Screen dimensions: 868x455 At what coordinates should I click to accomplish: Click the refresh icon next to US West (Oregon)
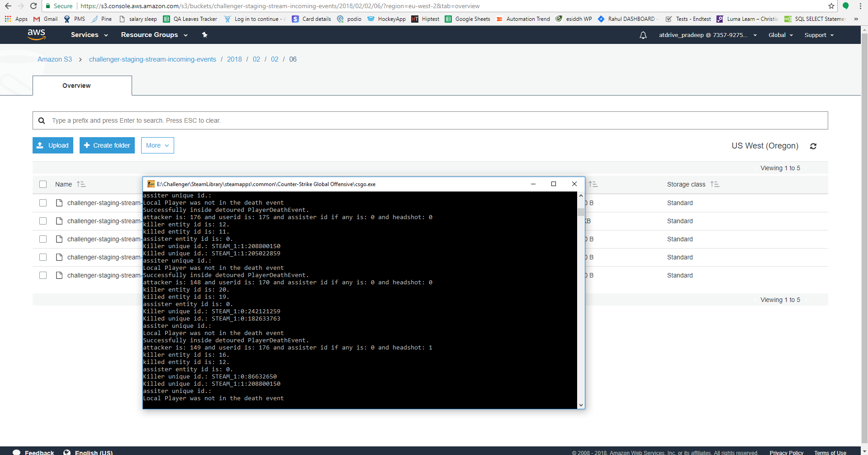tap(813, 146)
